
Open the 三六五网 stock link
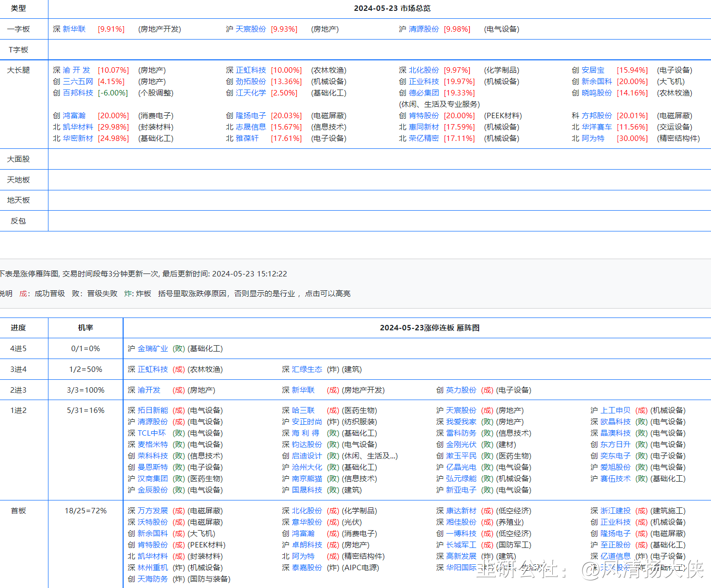[x=78, y=82]
